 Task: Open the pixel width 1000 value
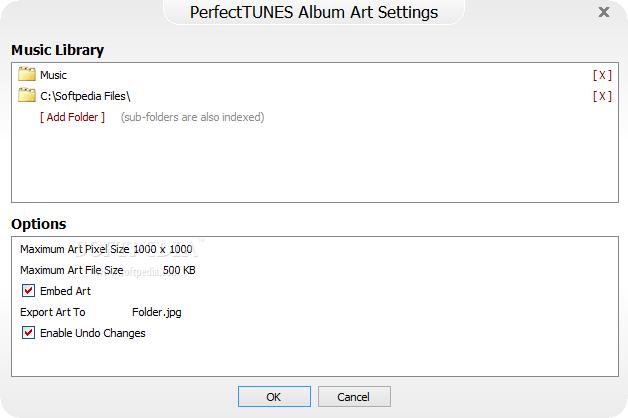pyautogui.click(x=145, y=249)
